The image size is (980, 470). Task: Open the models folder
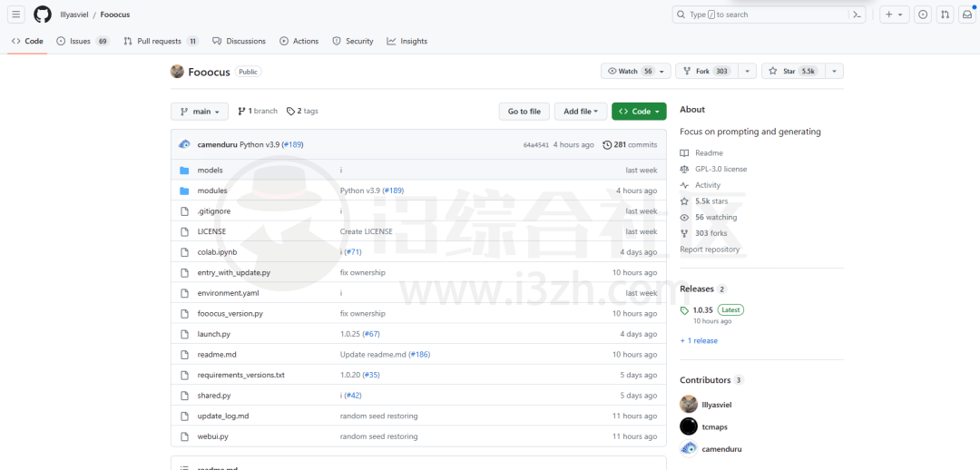coord(210,170)
